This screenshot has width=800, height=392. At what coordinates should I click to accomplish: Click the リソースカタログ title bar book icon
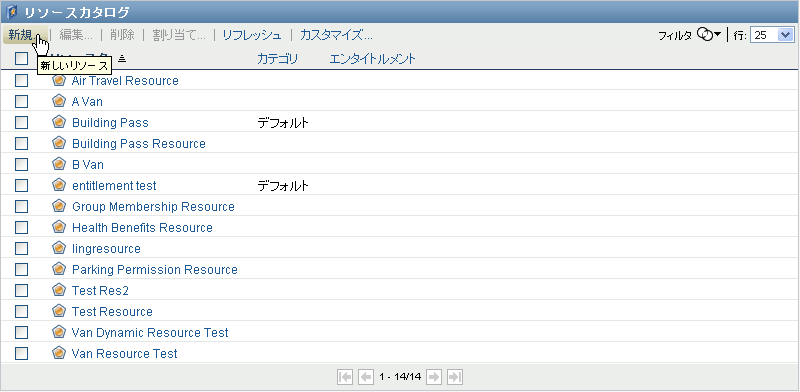(11, 12)
